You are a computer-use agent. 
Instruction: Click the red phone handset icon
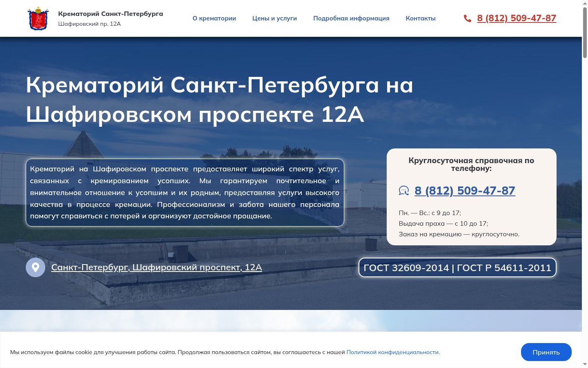tap(468, 18)
